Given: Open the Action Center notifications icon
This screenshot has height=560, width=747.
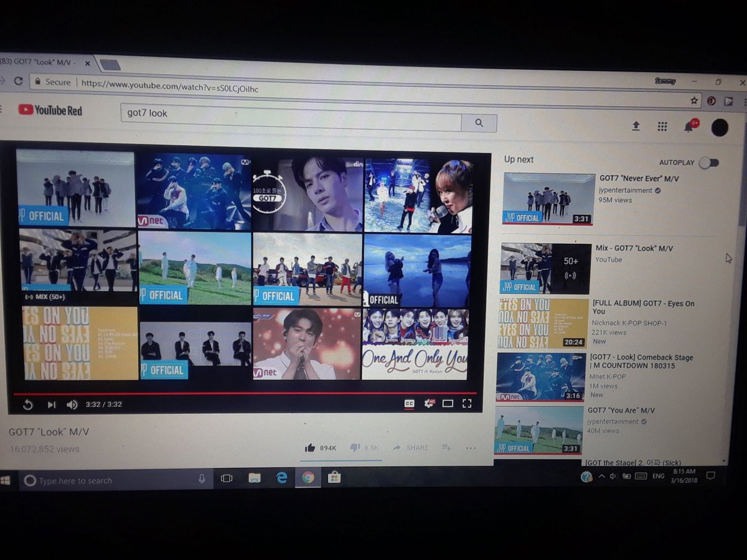Looking at the screenshot, I should [711, 475].
